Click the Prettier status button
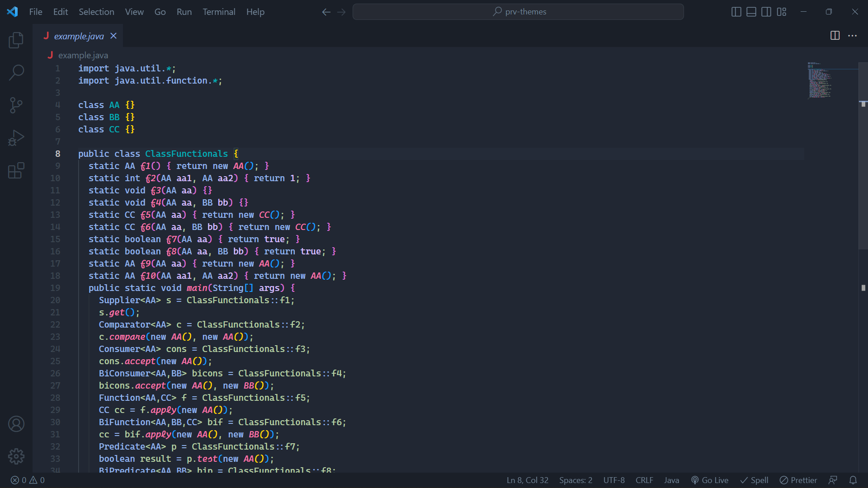 [x=798, y=480]
